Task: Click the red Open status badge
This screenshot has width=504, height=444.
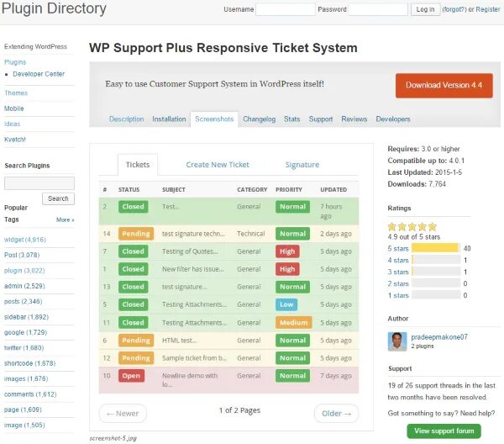Action: (x=133, y=376)
